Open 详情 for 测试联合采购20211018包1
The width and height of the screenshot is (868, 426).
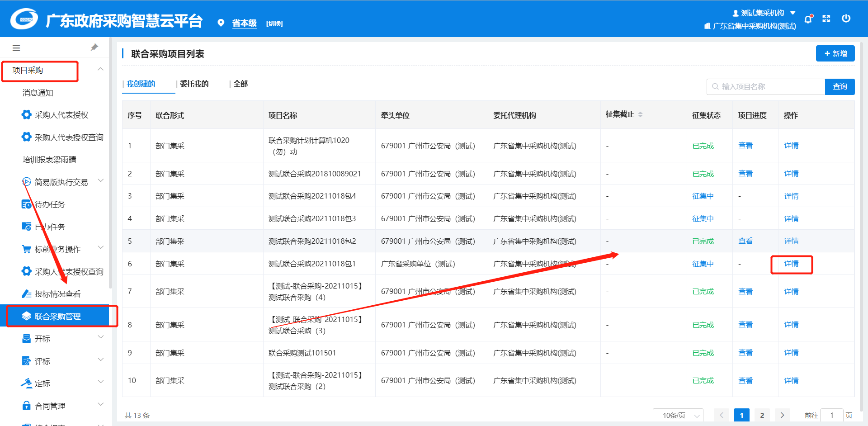pos(791,264)
